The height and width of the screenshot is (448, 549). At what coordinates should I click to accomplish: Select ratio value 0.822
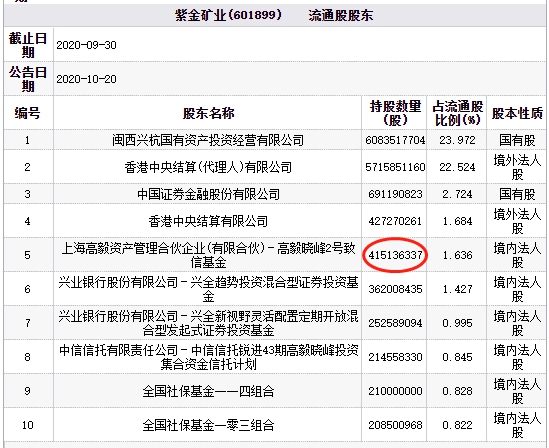(x=457, y=425)
